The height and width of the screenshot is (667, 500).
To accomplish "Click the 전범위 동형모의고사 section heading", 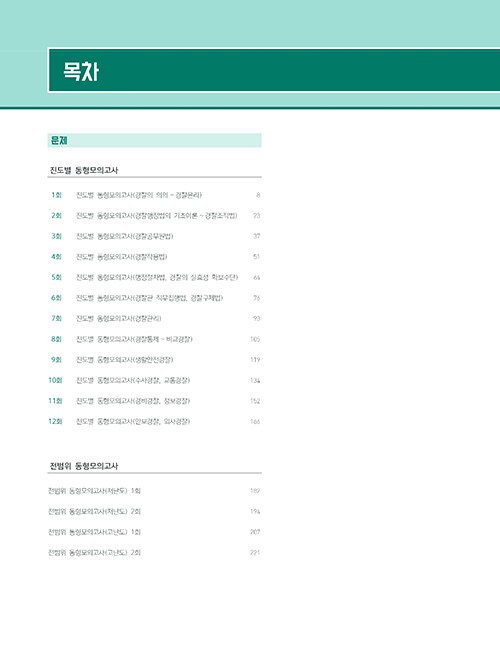I will (x=84, y=466).
